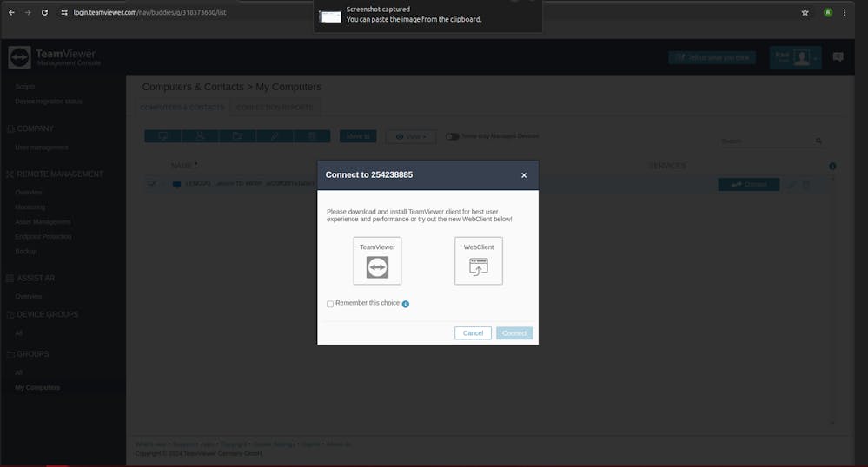This screenshot has width=868, height=467.
Task: Open Device migration status in sidebar
Action: tap(48, 102)
